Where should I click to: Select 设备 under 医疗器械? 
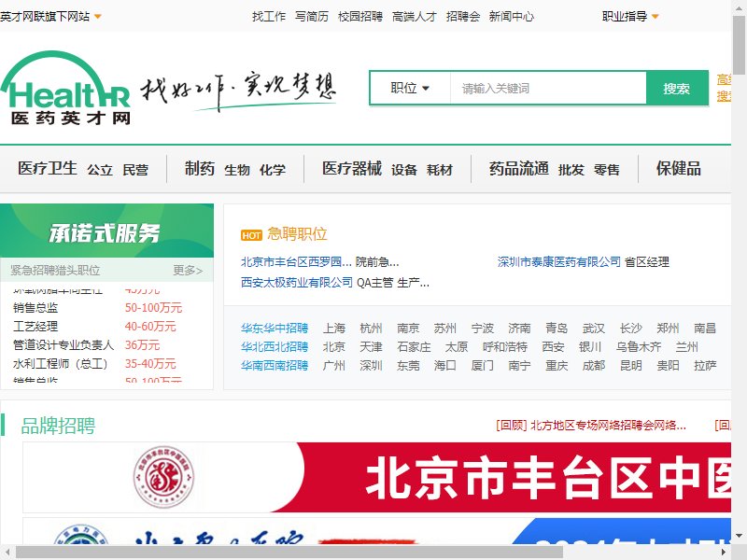coord(404,170)
